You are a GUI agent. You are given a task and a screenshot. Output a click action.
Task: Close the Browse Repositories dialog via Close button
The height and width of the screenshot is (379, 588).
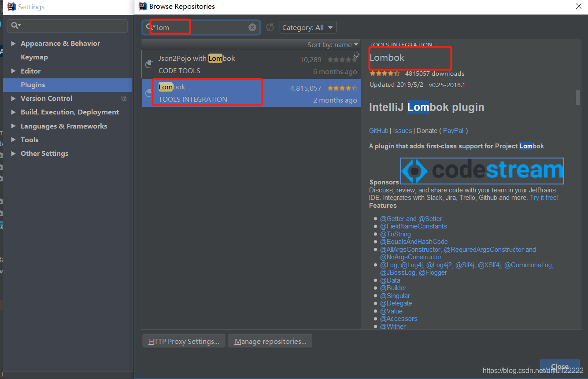[559, 366]
